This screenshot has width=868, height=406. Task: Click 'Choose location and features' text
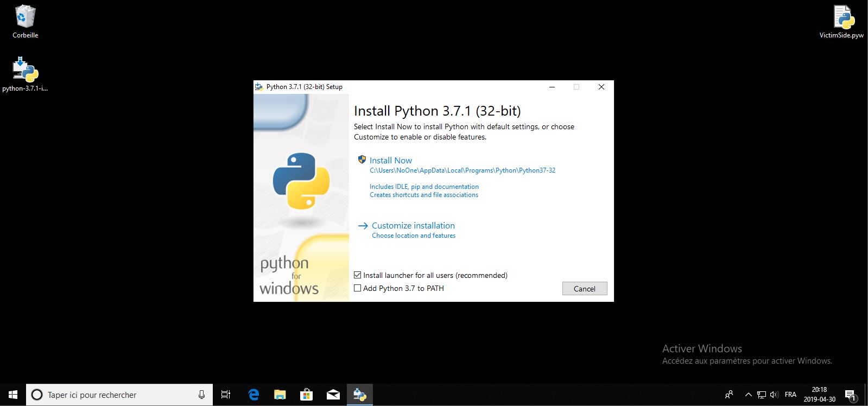(414, 236)
